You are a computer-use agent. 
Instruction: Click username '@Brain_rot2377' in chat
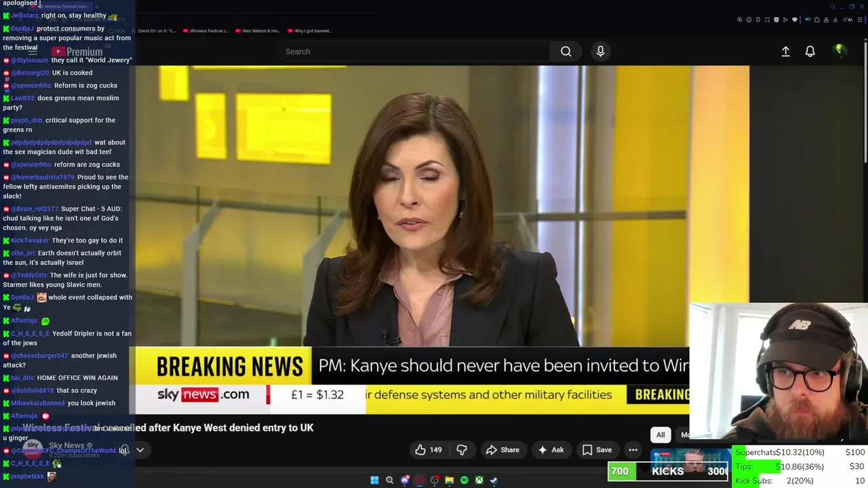click(x=35, y=209)
